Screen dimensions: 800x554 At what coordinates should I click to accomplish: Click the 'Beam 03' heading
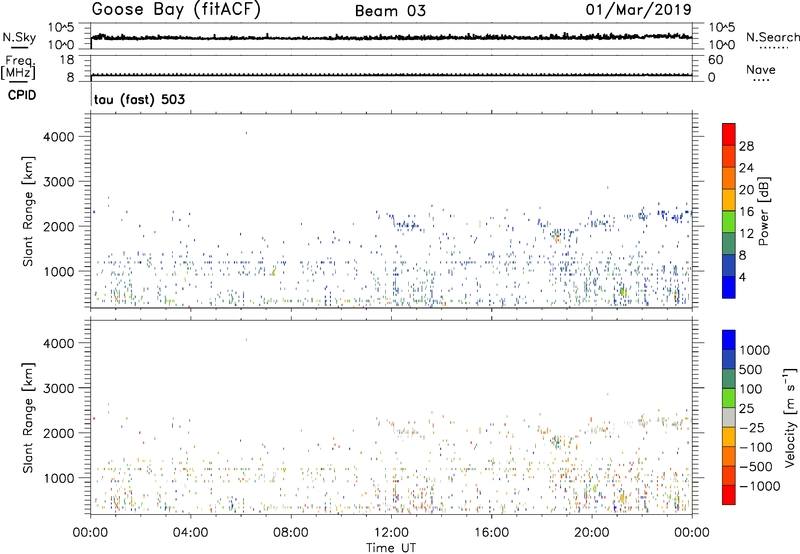point(390,11)
